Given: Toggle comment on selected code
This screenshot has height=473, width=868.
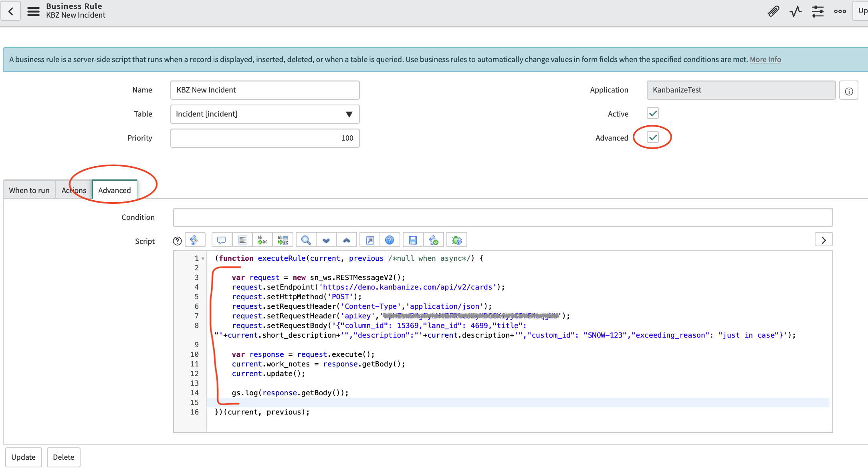Looking at the screenshot, I should coord(221,240).
